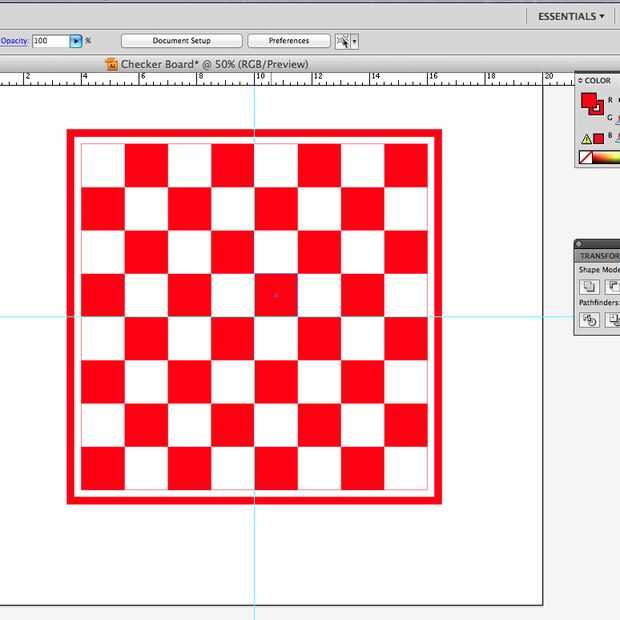Open the ESSENTIALS workspace switcher
Screen dimensions: 620x620
[571, 16]
